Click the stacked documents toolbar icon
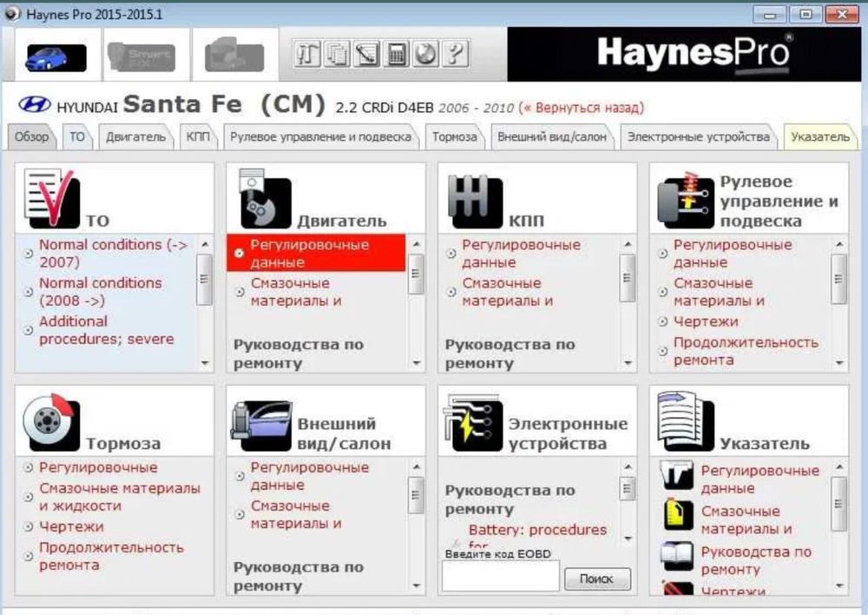Screen dimensions: 868x615 (x=337, y=55)
